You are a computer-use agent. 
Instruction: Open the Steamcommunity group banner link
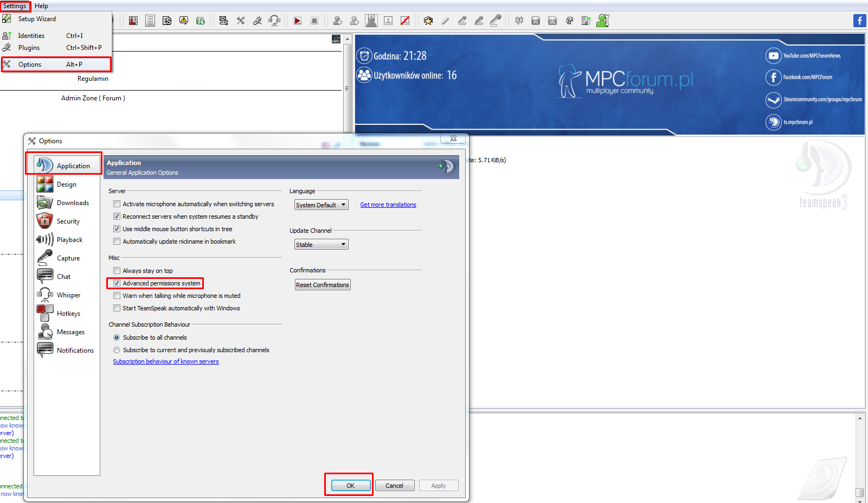pyautogui.click(x=814, y=100)
